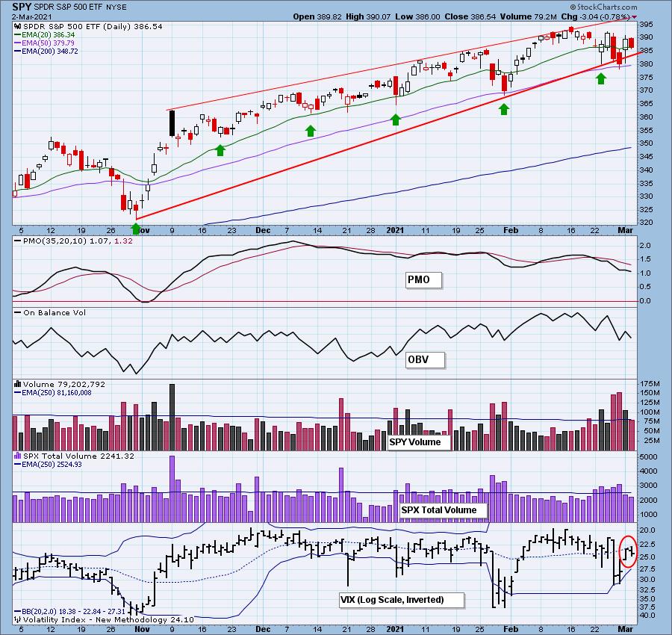
Task: Click the 27.5 label on the VIX axis
Action: click(x=647, y=569)
